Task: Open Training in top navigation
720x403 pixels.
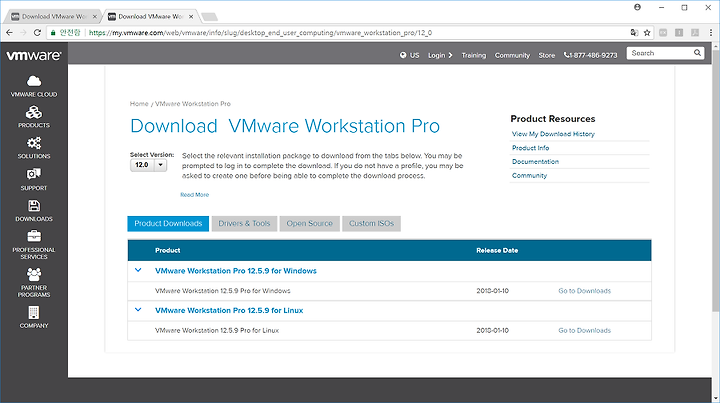Action: point(473,55)
